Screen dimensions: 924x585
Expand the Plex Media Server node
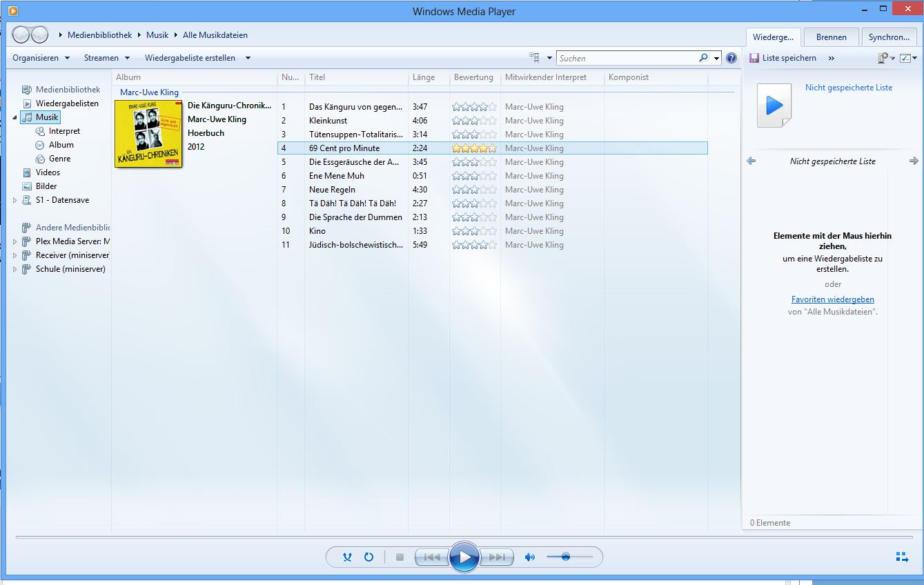14,241
